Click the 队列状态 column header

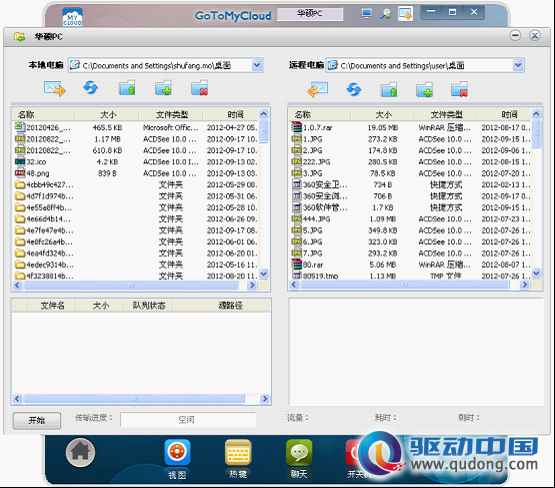click(148, 305)
